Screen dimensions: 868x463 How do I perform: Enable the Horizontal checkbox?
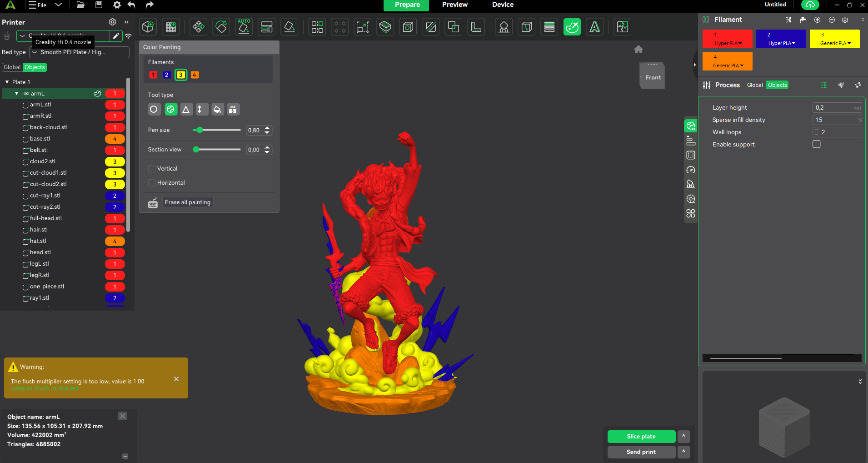[152, 183]
